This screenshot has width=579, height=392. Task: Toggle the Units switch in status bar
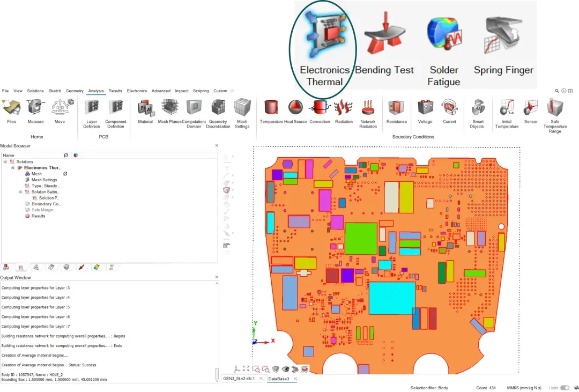tap(565, 388)
